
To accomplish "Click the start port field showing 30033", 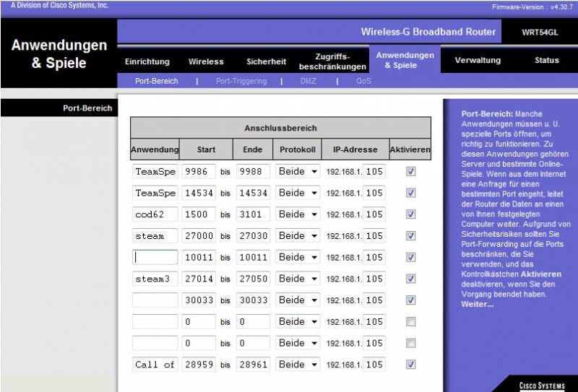I will 199,300.
